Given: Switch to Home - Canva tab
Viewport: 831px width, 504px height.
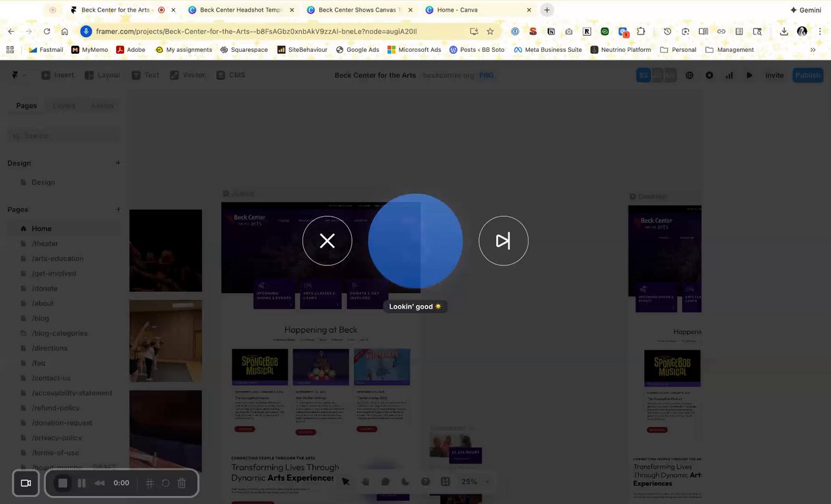Looking at the screenshot, I should (x=478, y=10).
